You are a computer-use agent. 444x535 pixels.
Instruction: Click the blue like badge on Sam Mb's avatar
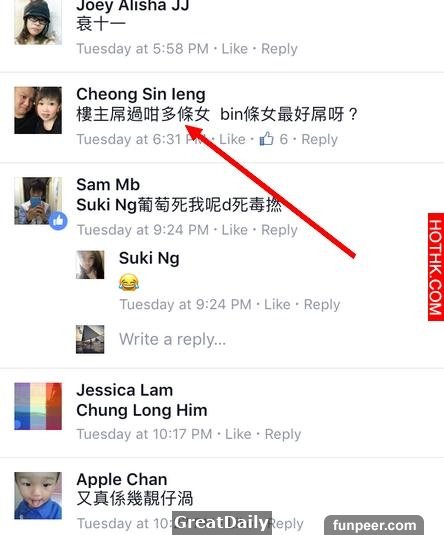click(58, 221)
